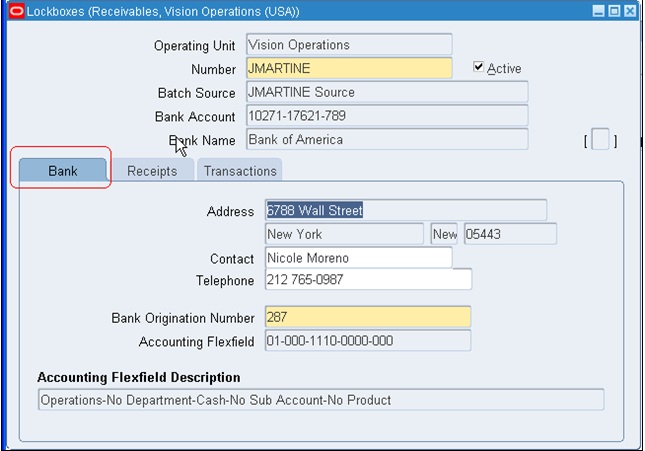Click the Oracle logo icon in title bar

pos(17,11)
